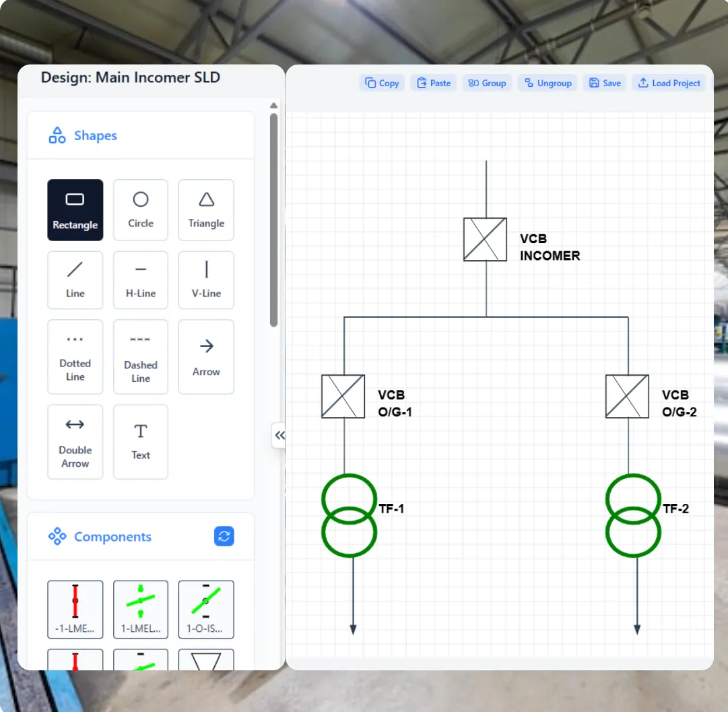Open the Load Project dialog
The height and width of the screenshot is (712, 728).
click(x=669, y=83)
